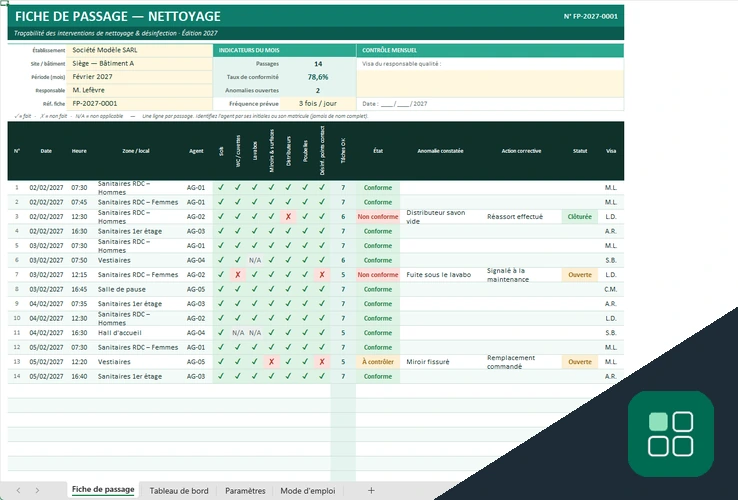Open the Tableau de bord sheet tab
The width and height of the screenshot is (738, 500).
click(179, 491)
